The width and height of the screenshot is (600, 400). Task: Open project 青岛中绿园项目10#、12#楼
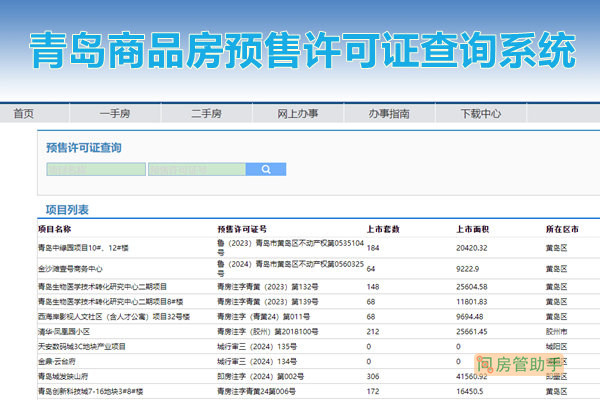83,248
